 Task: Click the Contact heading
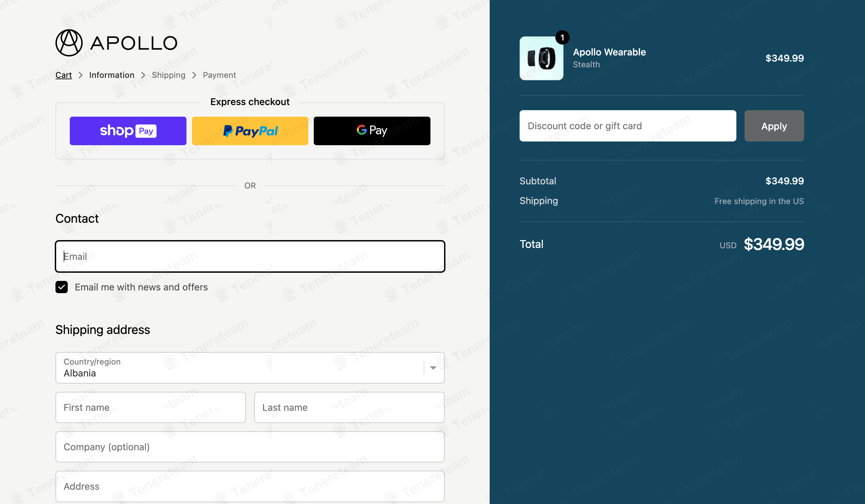77,219
